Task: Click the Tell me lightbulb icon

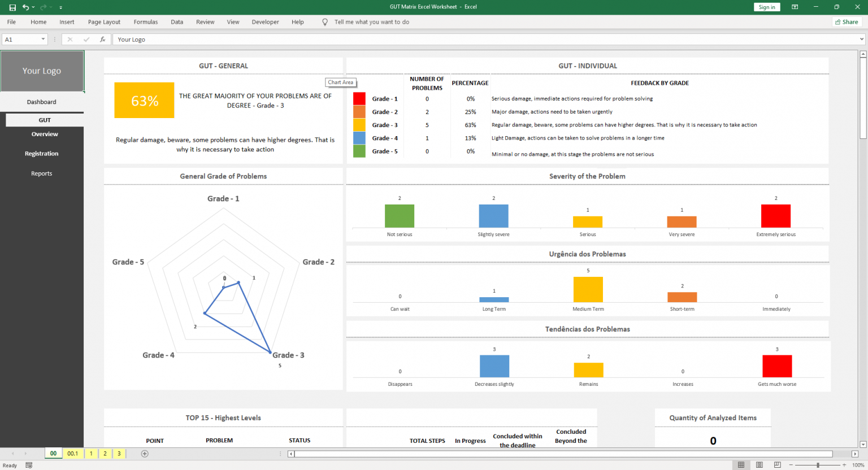Action: pos(325,22)
